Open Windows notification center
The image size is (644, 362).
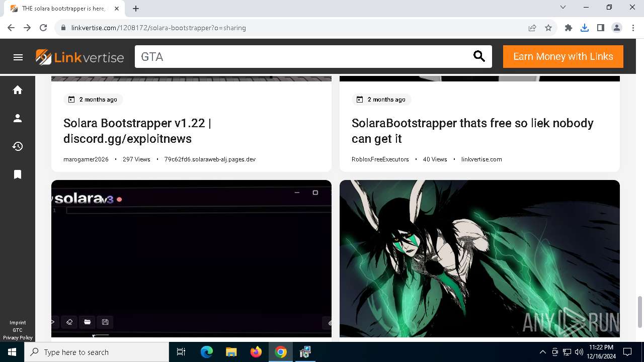click(x=627, y=352)
